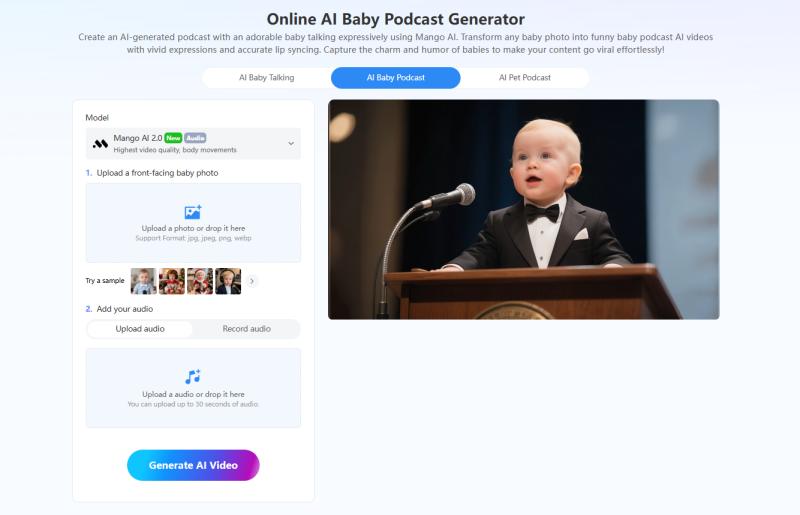The image size is (800, 515).
Task: Click the green New badge
Action: click(173, 138)
